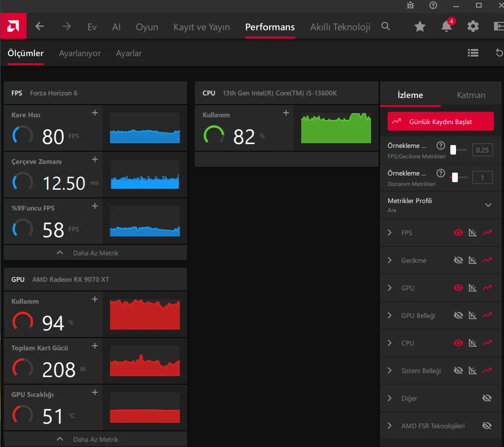This screenshot has width=504, height=447.
Task: Click the 0.25 sampling value field
Action: [482, 150]
